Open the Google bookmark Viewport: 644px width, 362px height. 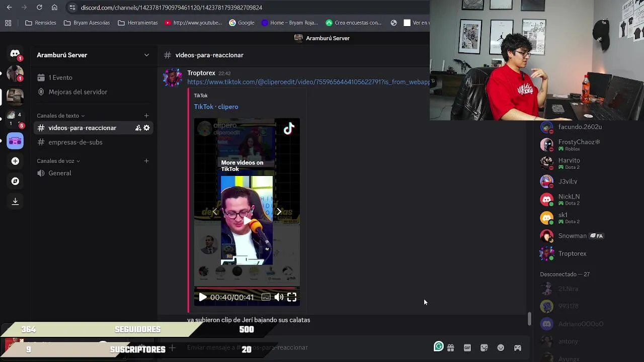242,23
